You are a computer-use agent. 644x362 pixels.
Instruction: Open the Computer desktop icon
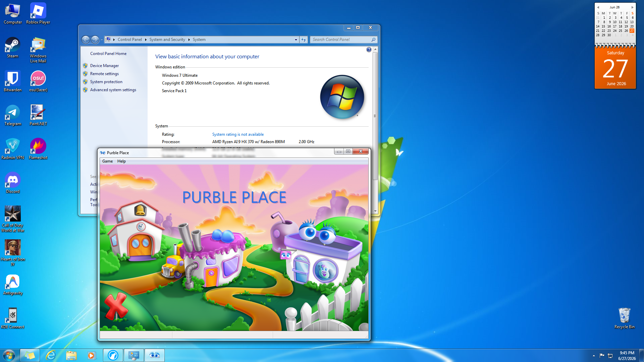click(x=13, y=14)
